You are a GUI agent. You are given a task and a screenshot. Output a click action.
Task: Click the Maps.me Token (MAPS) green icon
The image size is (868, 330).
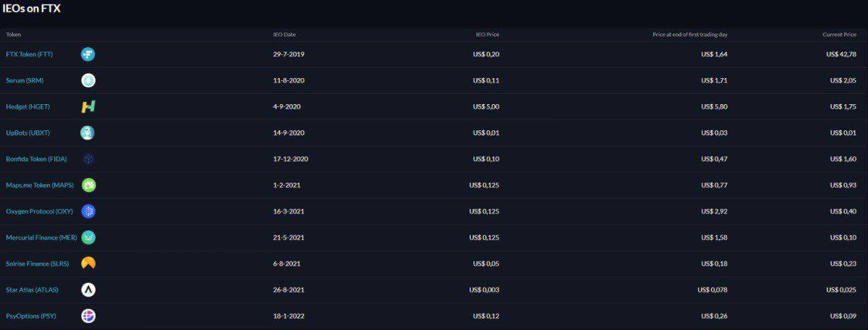point(88,185)
